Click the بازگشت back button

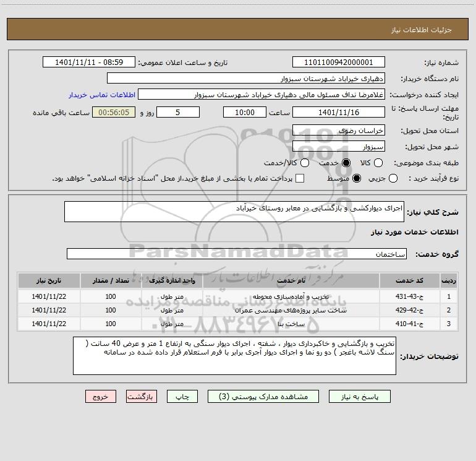pyautogui.click(x=142, y=397)
